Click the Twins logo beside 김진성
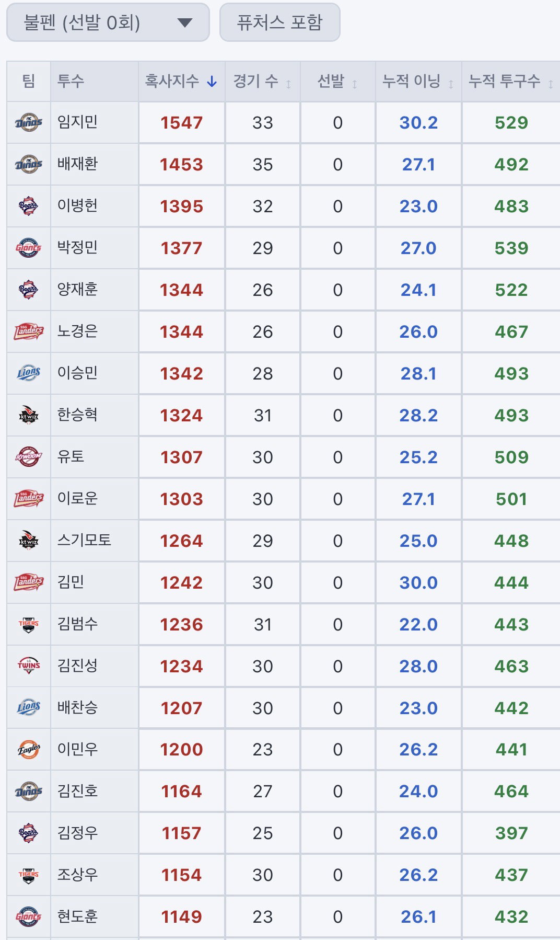Viewport: 560px width, 940px height. pos(29,666)
